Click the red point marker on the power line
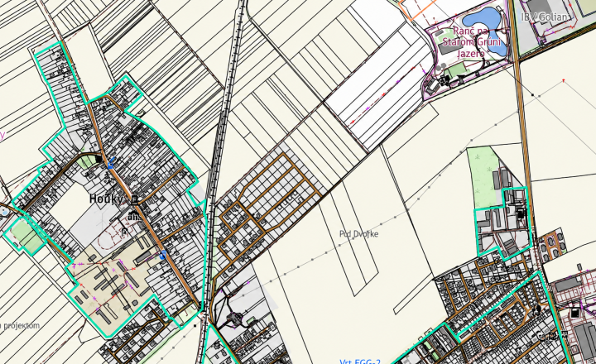596x364 pixels. tap(564, 80)
